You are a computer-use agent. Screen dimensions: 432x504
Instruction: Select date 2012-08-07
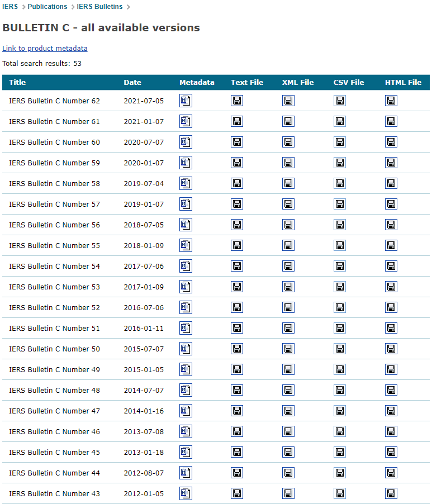coord(144,473)
